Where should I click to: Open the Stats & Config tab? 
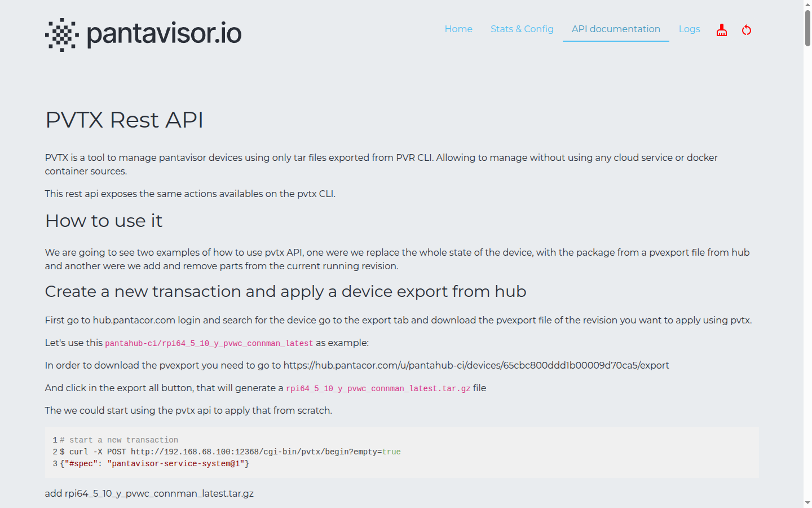522,29
